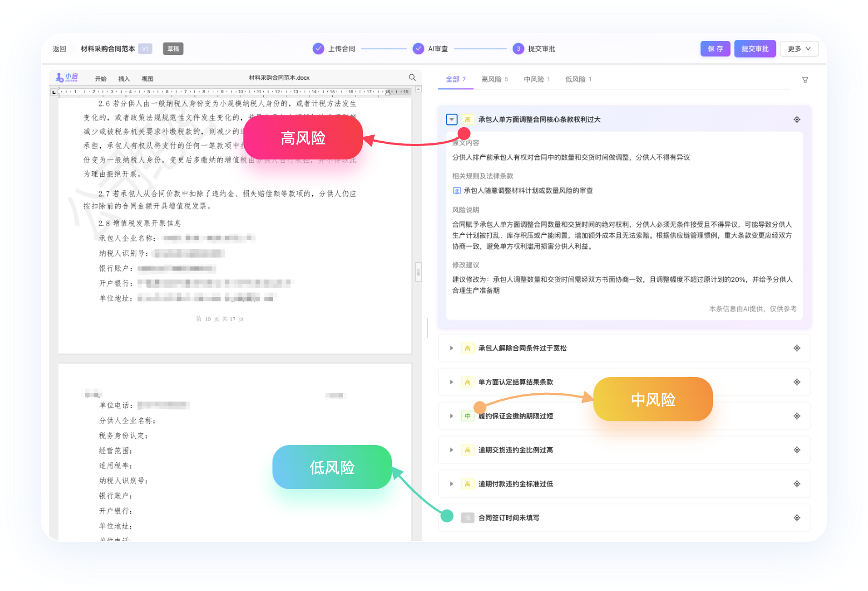Click the 税务身份认定 line in document
This screenshot has width=868, height=591.
click(x=123, y=436)
